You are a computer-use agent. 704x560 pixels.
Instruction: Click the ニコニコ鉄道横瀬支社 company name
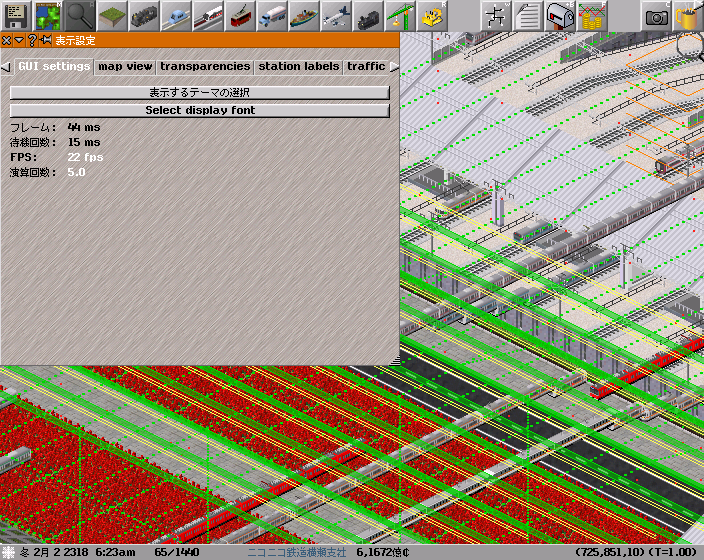pos(297,552)
